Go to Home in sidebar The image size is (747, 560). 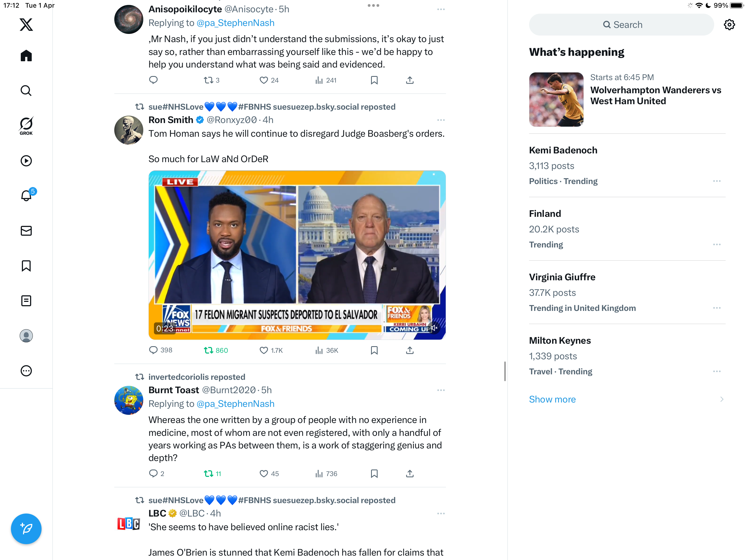coord(26,56)
